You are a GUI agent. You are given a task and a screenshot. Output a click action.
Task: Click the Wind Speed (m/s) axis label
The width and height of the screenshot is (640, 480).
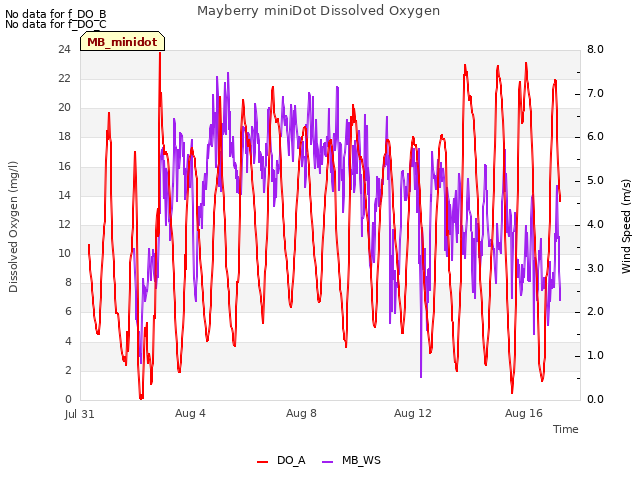pos(626,227)
